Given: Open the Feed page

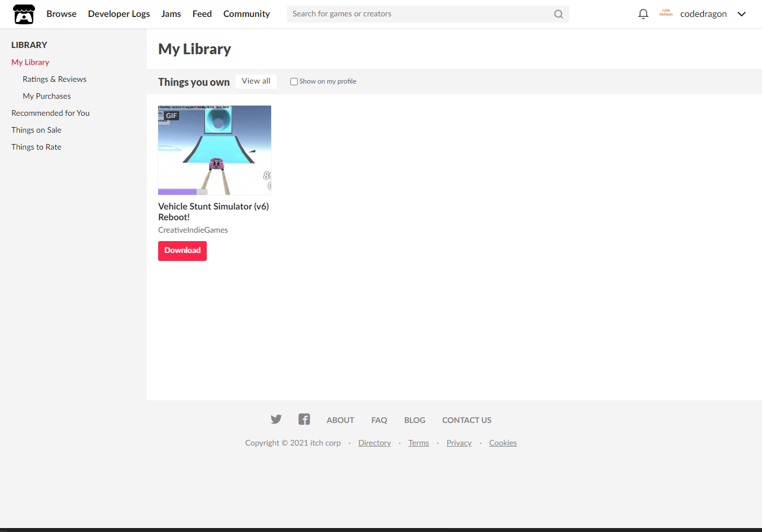Looking at the screenshot, I should tap(202, 14).
